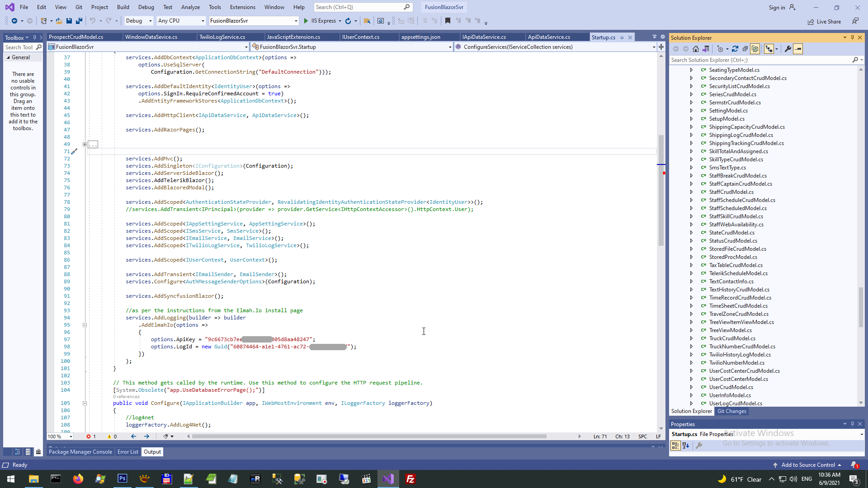Toggle Show All Files in Solution Explorer

click(755, 49)
